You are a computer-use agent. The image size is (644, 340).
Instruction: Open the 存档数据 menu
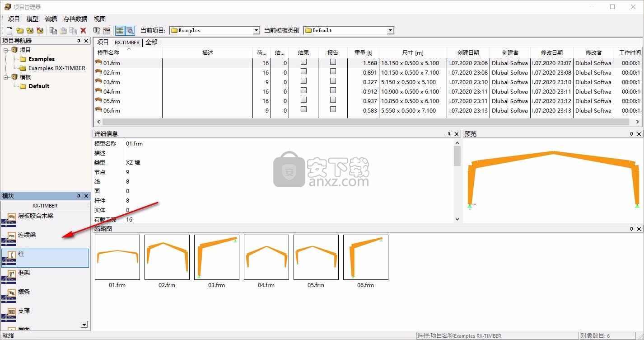tap(75, 19)
